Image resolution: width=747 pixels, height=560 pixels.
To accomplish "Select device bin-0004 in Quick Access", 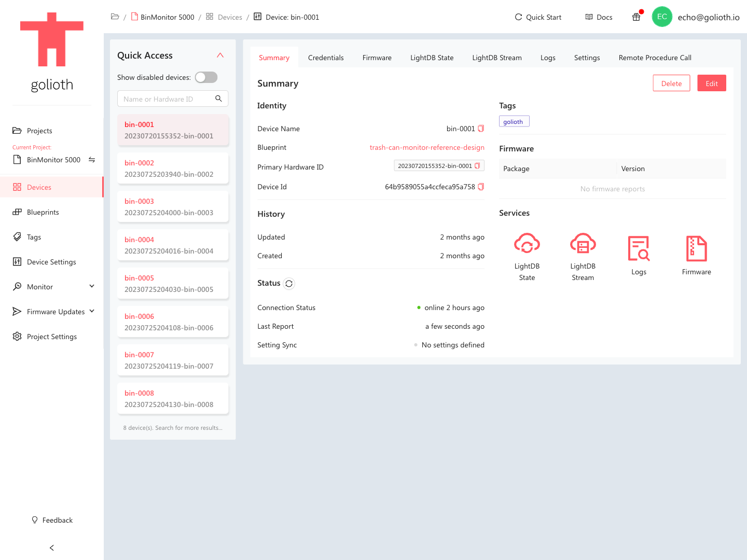I will coord(173,245).
